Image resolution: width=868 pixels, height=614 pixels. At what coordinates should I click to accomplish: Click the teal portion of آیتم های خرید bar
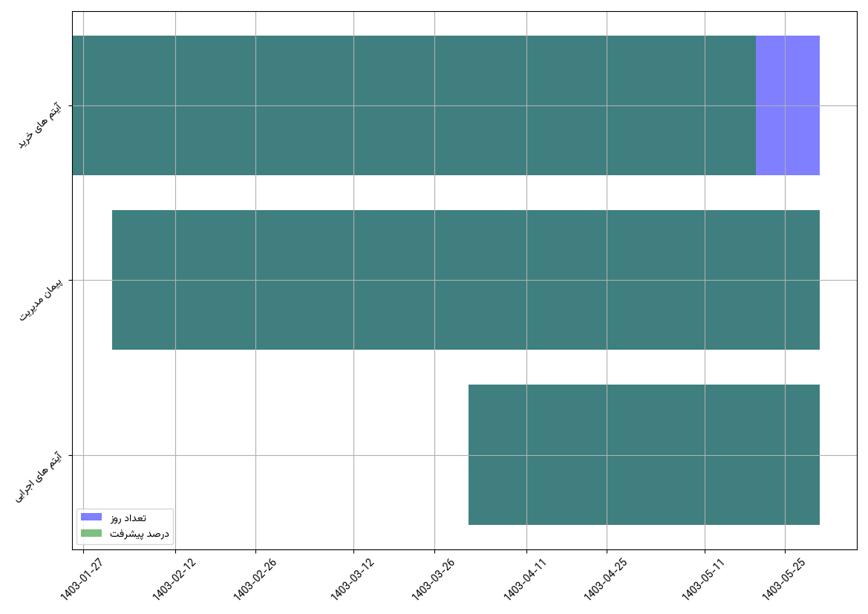click(414, 105)
